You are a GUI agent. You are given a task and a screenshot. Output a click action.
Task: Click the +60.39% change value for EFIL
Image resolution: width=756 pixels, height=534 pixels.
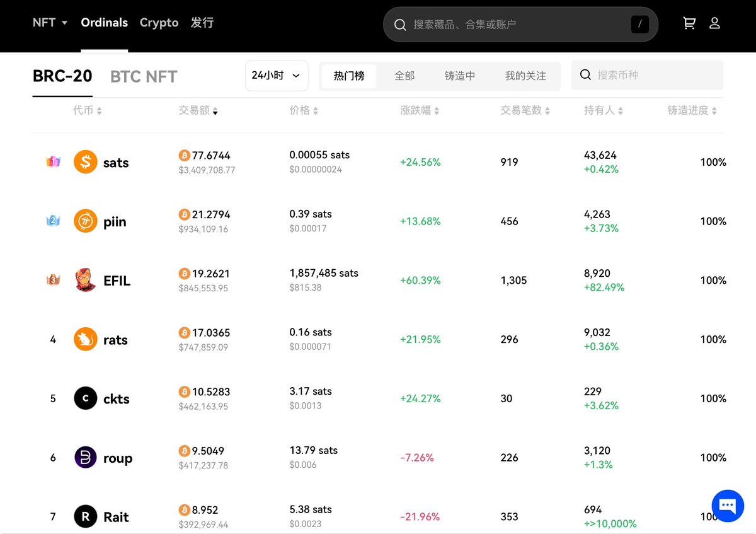(x=420, y=281)
